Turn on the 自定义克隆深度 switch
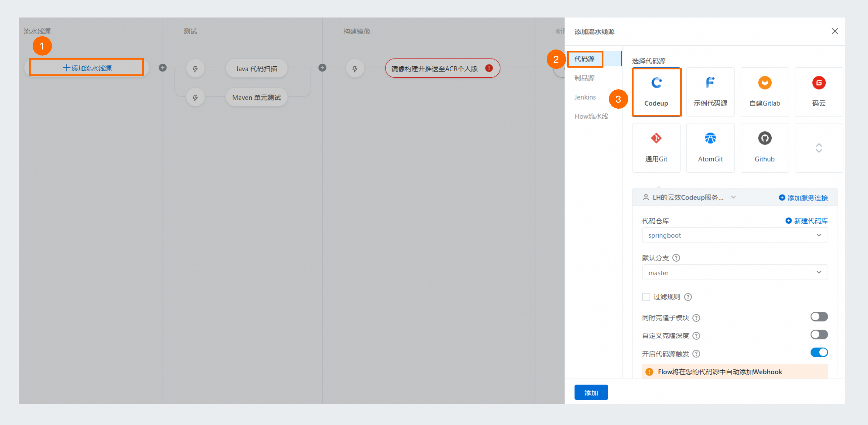This screenshot has width=868, height=425. [819, 334]
